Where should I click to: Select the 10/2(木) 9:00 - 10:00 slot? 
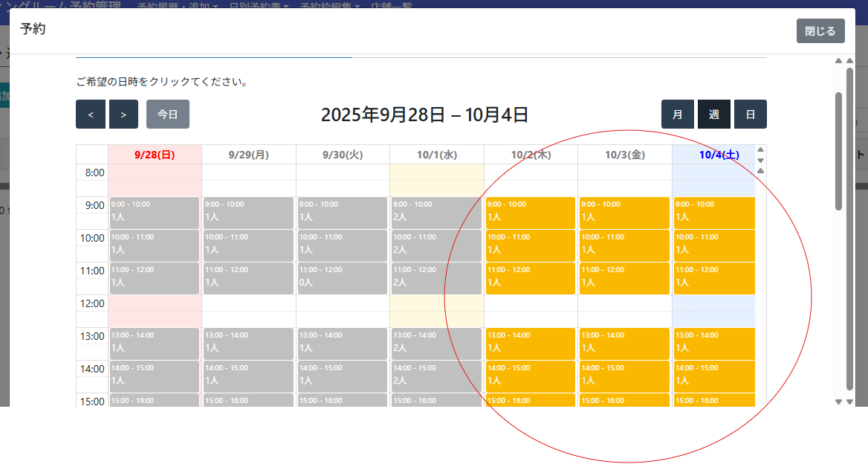531,213
